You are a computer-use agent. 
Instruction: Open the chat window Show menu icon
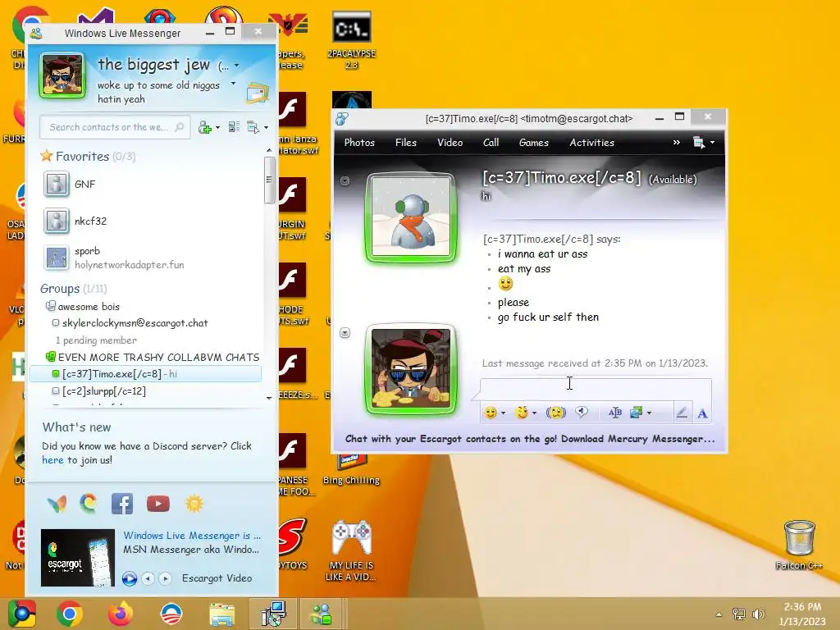pos(699,143)
